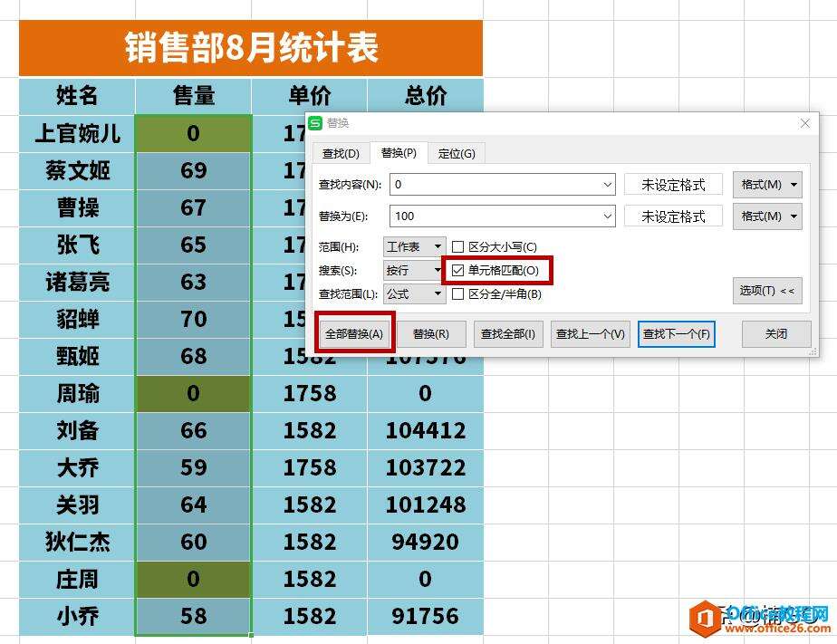The width and height of the screenshot is (837, 644).
Task: Select 上官婉儿's sales cell showing 0
Action: (x=193, y=133)
